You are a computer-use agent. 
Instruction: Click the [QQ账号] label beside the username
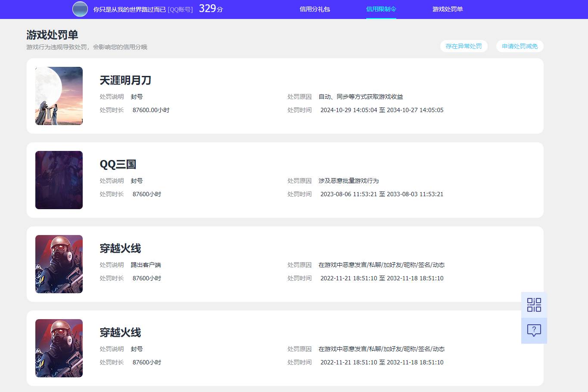pos(180,9)
